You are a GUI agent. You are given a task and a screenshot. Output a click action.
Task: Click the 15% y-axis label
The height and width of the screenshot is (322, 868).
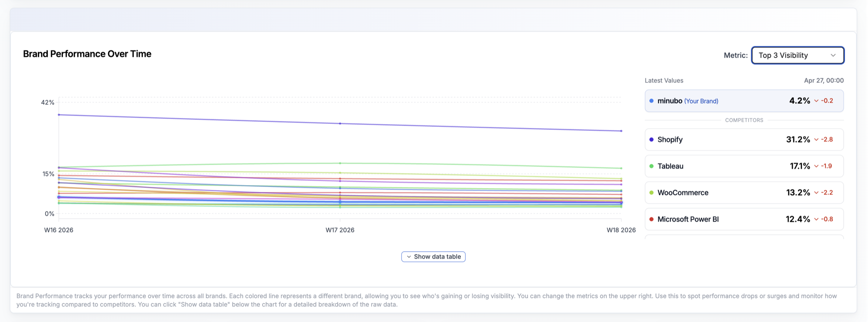[48, 174]
